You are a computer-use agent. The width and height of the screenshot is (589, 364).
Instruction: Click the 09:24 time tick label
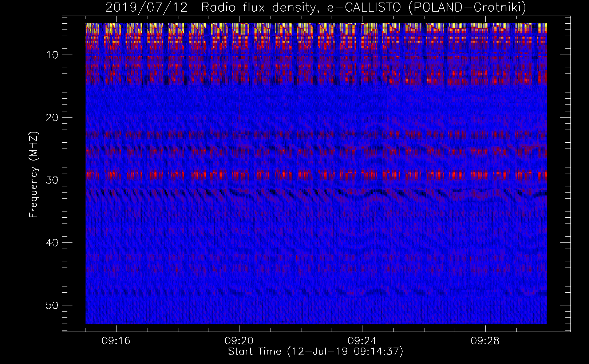(362, 341)
